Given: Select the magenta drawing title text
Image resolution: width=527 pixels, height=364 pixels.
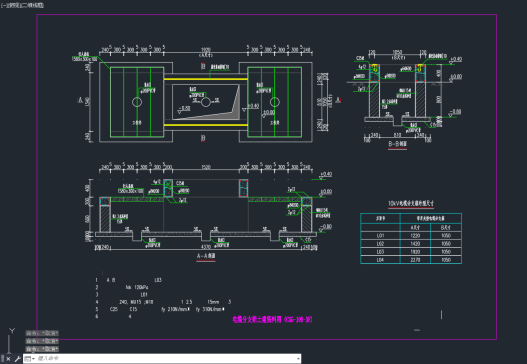Looking at the screenshot, I should [272, 319].
